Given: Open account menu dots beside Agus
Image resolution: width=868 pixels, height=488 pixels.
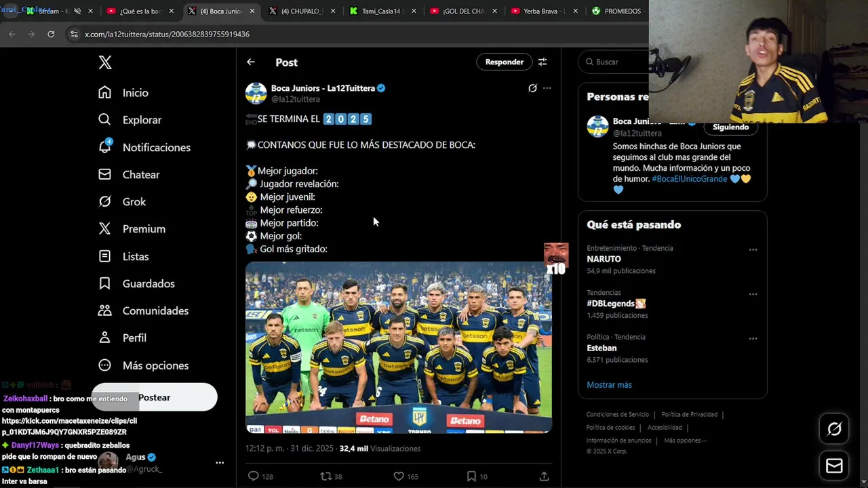Looking at the screenshot, I should (x=219, y=463).
